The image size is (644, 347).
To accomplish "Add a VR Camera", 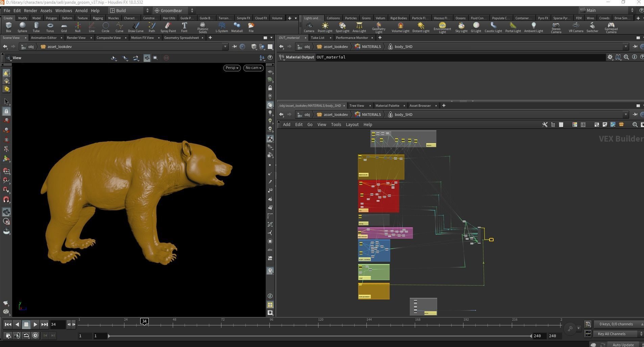I will point(576,27).
